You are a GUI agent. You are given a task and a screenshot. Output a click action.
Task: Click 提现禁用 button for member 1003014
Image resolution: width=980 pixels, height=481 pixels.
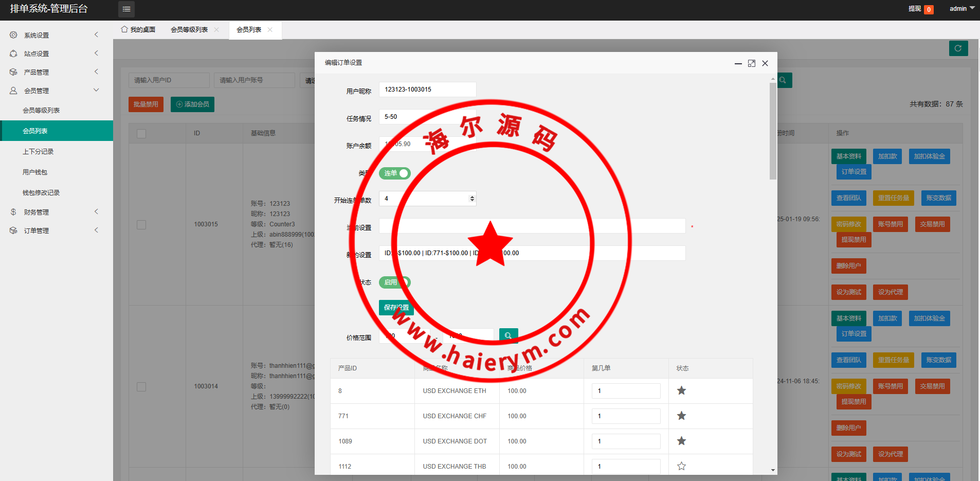[x=854, y=402]
